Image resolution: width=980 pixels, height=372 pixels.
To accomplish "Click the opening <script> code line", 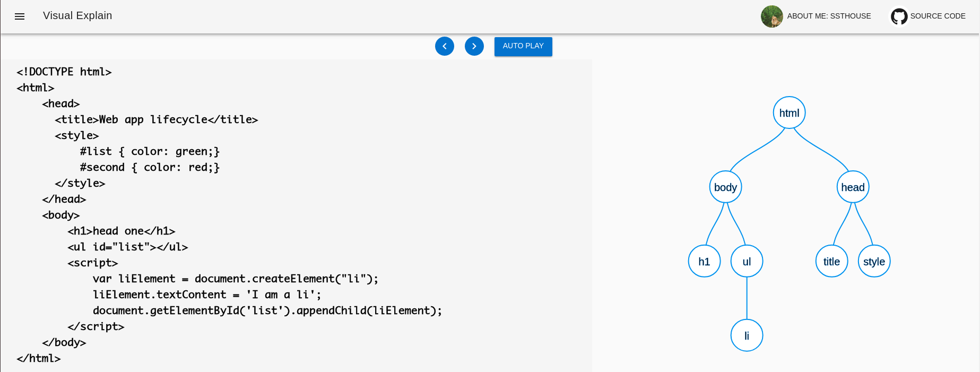I will (x=93, y=263).
